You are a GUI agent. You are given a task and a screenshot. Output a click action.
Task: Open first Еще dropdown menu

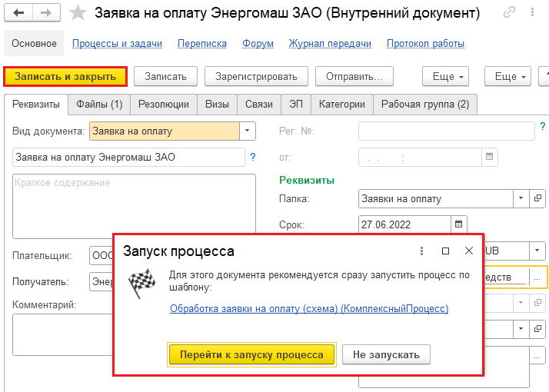(445, 76)
